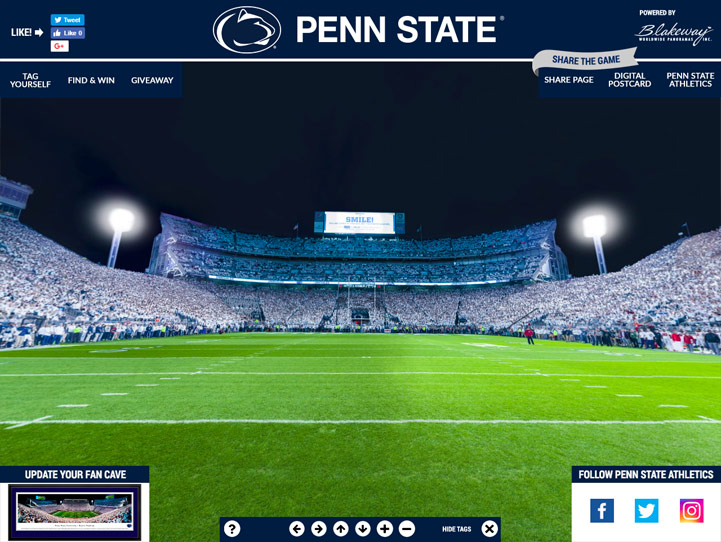Zoom out with the minus icon
Image resolution: width=721 pixels, height=542 pixels.
407,529
